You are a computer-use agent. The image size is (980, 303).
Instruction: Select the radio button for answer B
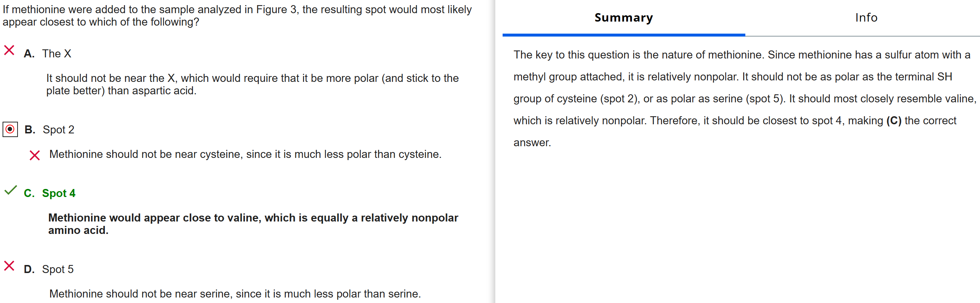pyautogui.click(x=10, y=130)
